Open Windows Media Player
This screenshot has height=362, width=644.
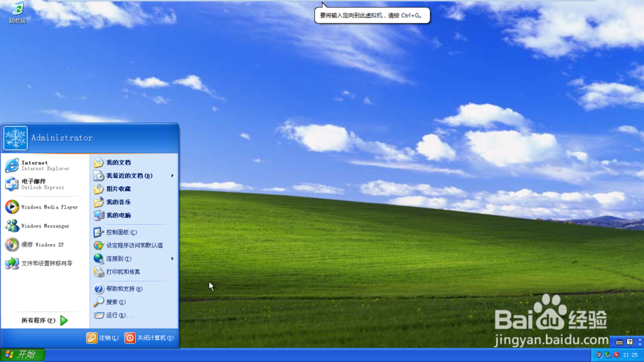(x=45, y=207)
